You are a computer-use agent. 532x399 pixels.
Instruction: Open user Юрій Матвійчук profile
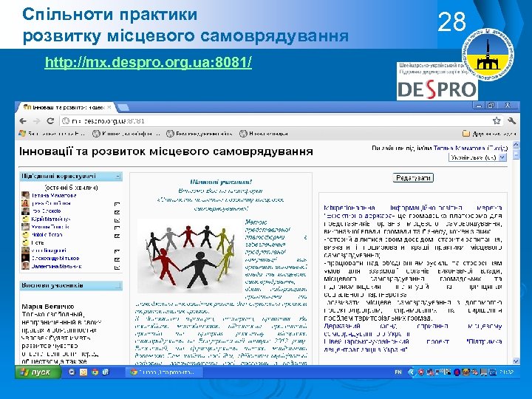pyautogui.click(x=51, y=219)
